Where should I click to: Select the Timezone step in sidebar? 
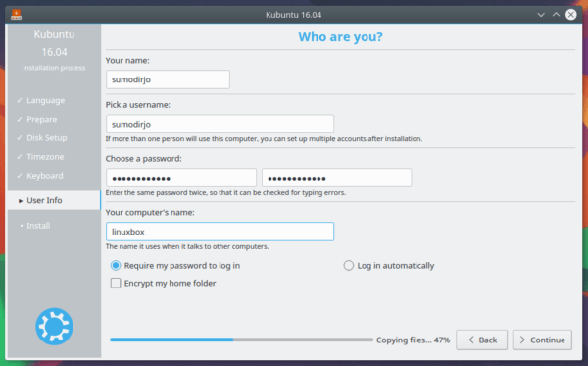pos(45,157)
